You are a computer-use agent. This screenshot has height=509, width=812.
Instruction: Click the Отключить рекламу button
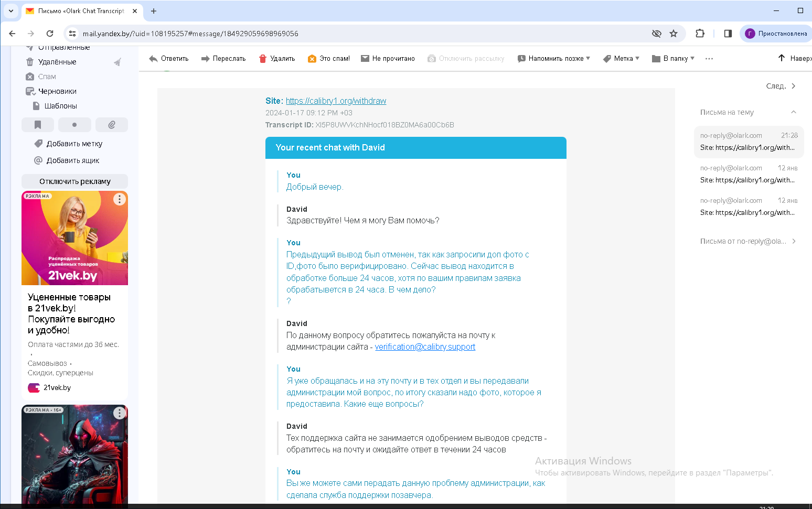(74, 181)
